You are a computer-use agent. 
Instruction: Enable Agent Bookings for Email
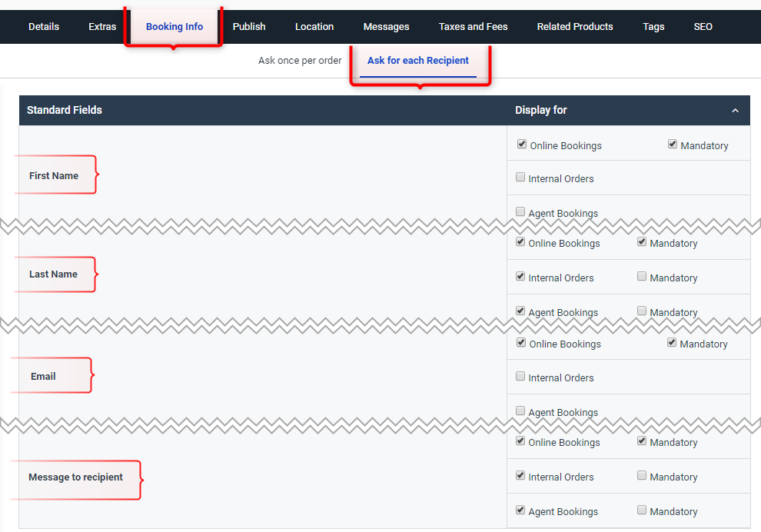520,411
